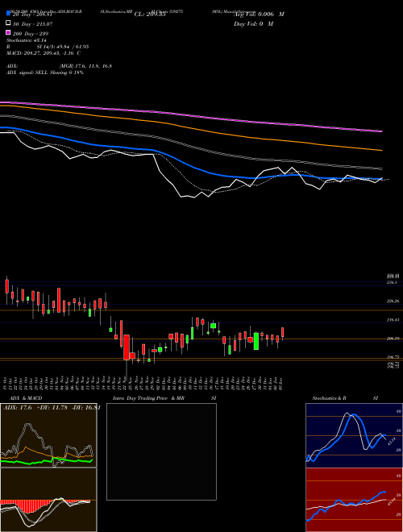Screen dimensions: 403x532
Task: Click the 'Intra Day Trading Price & MR' title
Action: [x=148, y=398]
